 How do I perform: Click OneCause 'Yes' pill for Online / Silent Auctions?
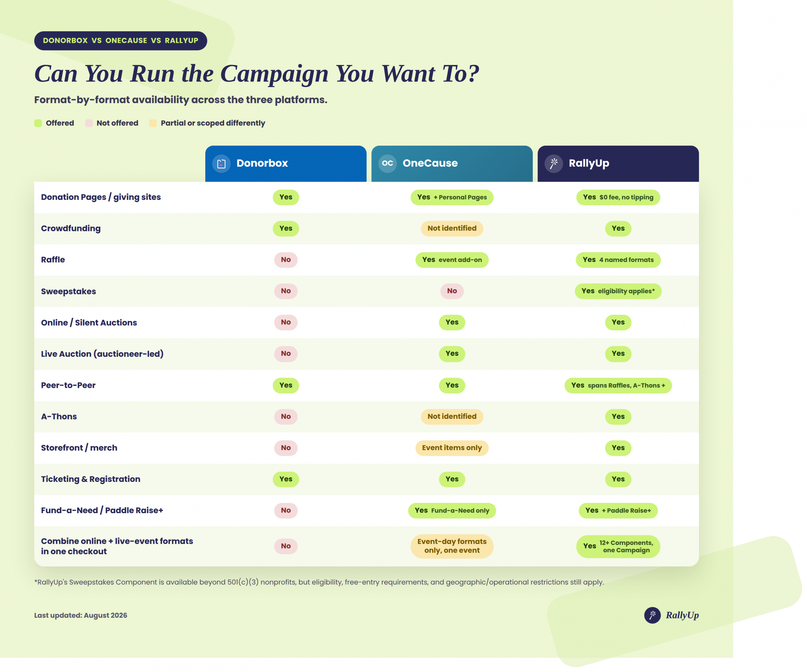(452, 322)
